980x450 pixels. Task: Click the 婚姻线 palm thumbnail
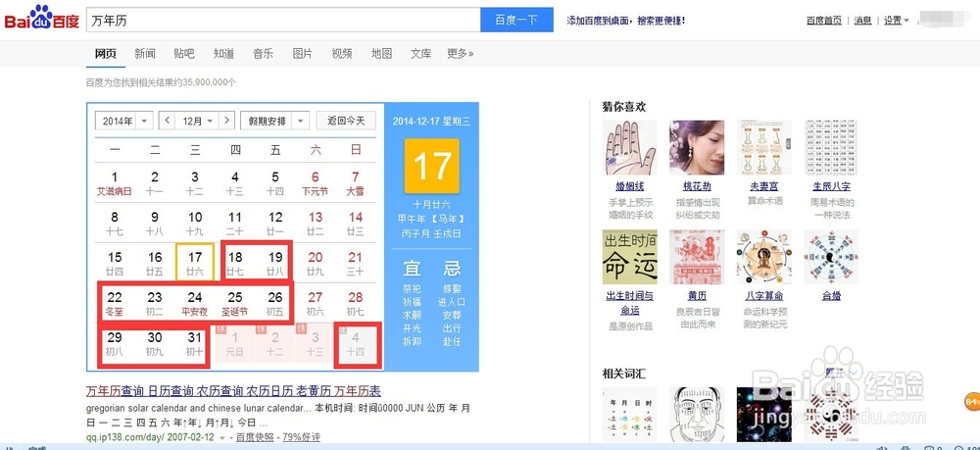point(629,147)
